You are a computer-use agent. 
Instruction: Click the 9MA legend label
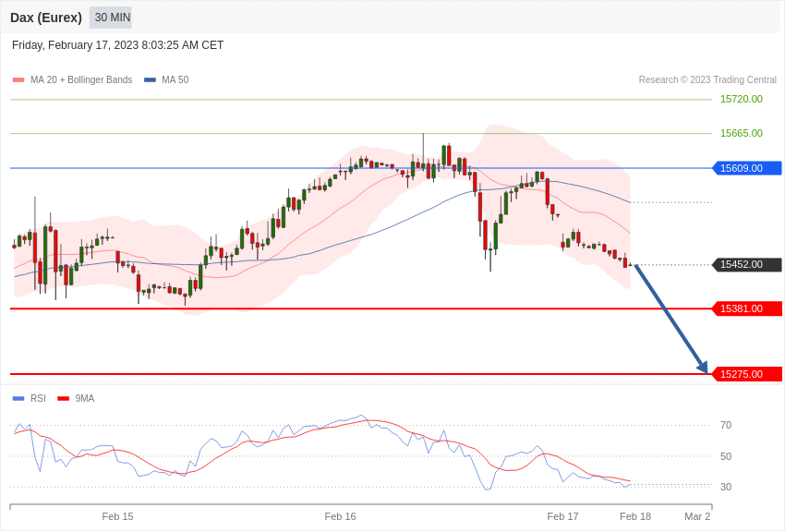coord(85,398)
